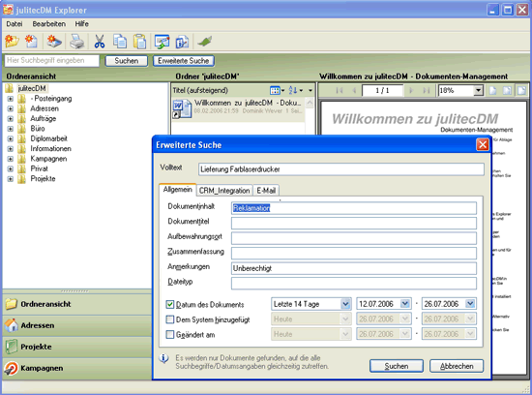
Task: Open the 18% zoom dropdown
Action: point(478,90)
